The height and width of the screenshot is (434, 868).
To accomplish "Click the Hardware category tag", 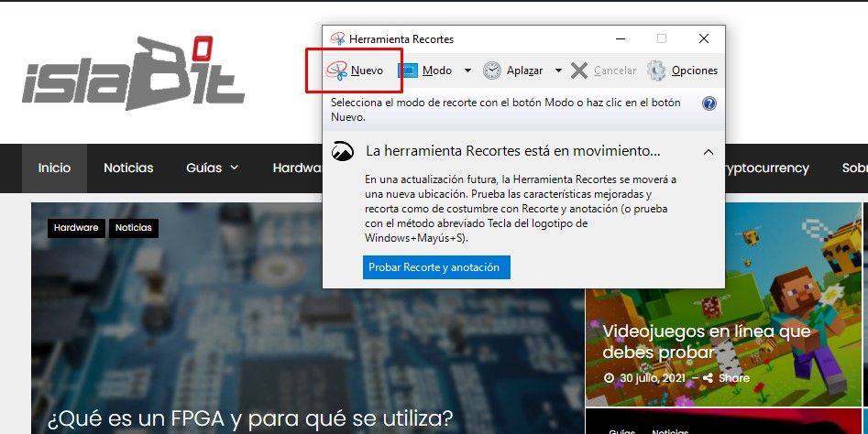I will pyautogui.click(x=75, y=228).
